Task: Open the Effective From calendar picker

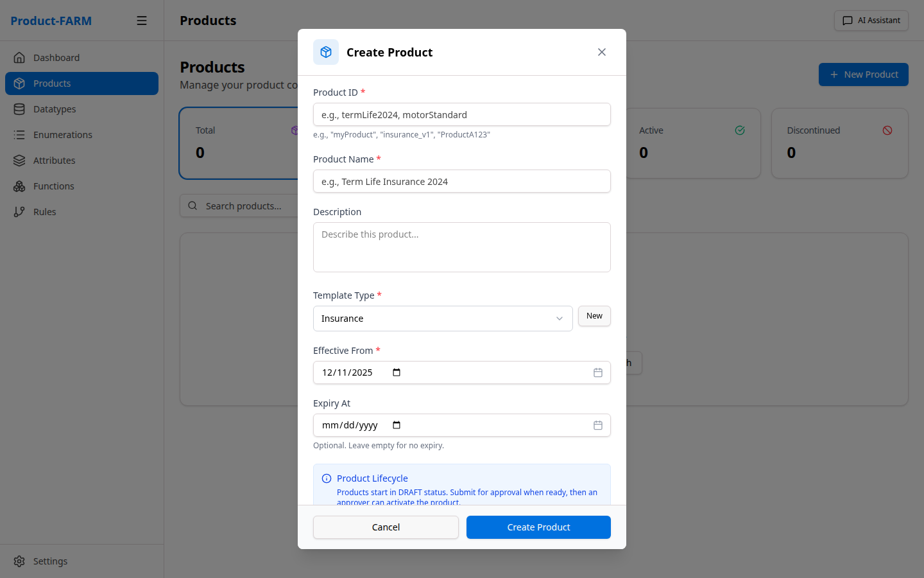Action: click(597, 372)
